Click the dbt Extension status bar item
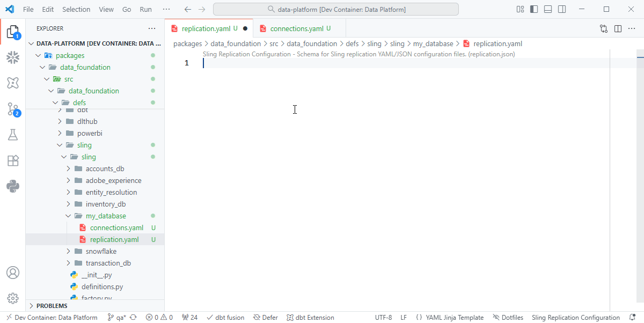This screenshot has width=644, height=323. click(310, 317)
